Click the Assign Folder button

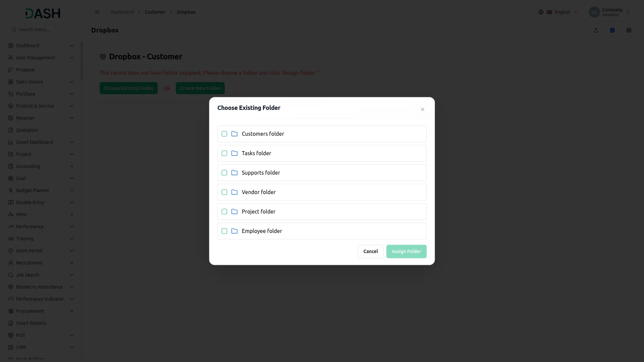click(x=406, y=251)
